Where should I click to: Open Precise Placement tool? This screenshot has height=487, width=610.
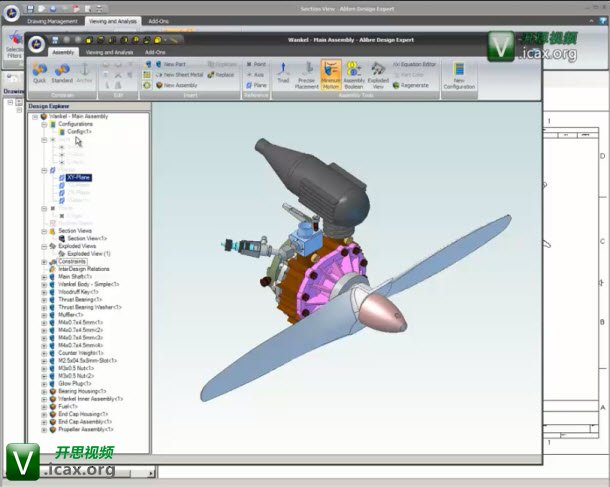(307, 75)
